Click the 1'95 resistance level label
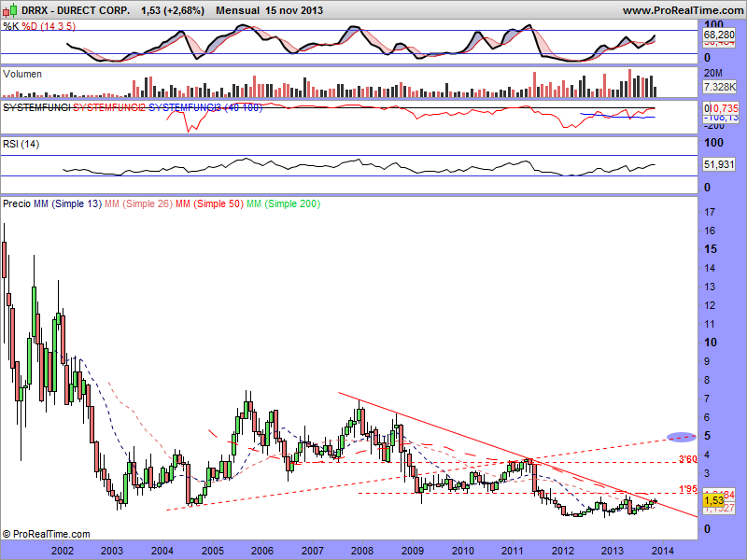This screenshot has width=747, height=560. [x=688, y=488]
